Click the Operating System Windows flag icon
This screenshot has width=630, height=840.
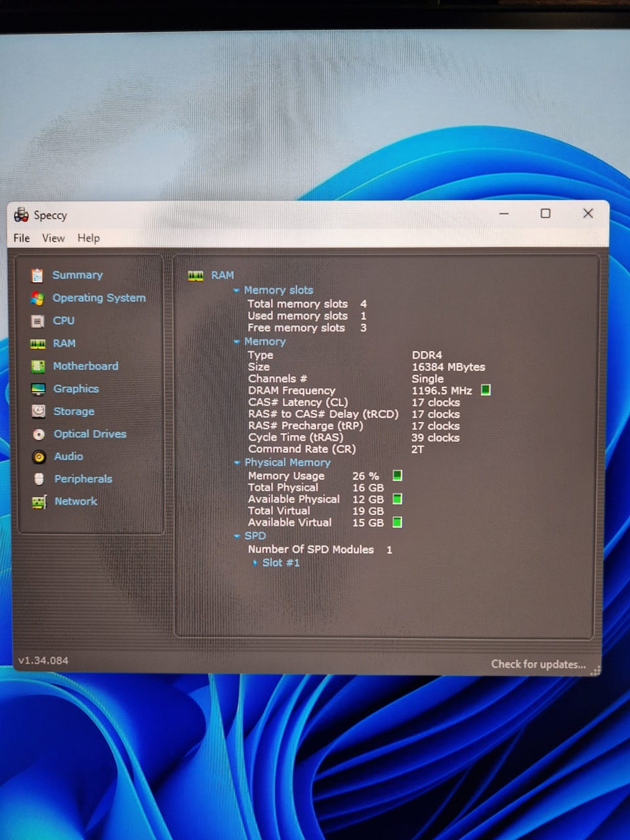pos(37,299)
